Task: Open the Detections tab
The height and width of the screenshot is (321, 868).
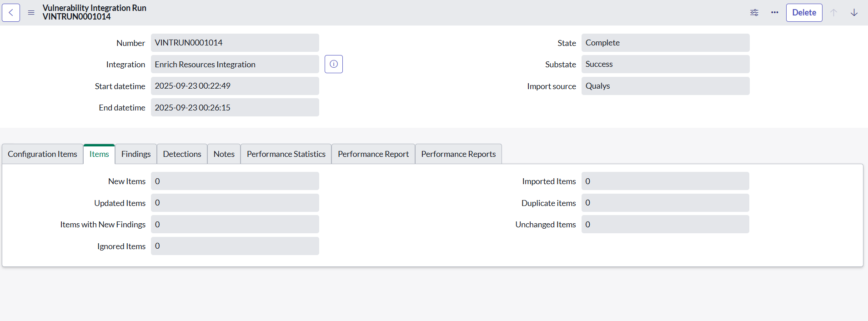Action: click(x=182, y=154)
